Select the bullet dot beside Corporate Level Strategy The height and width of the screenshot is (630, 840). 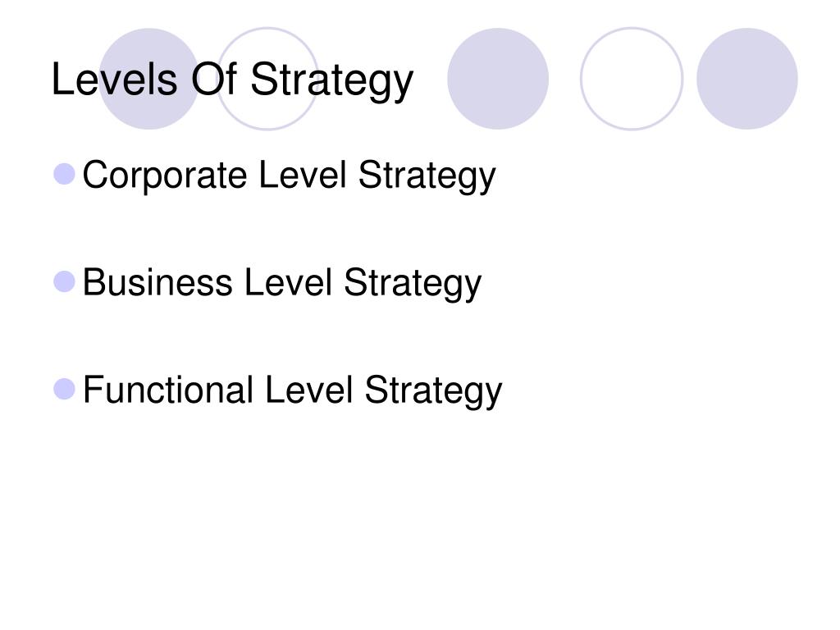click(x=64, y=174)
